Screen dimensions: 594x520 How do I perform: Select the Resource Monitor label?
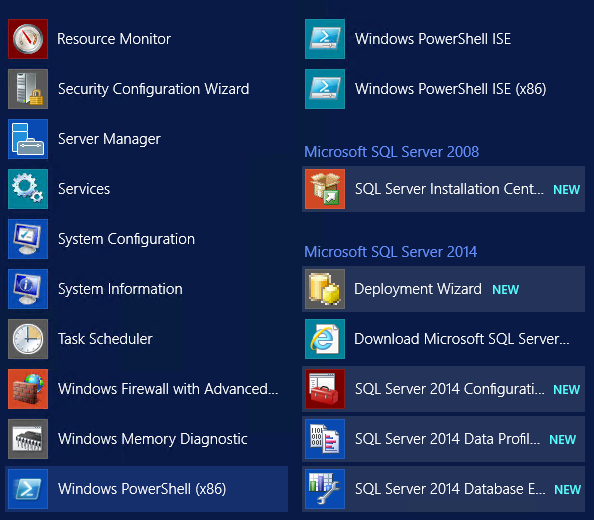pyautogui.click(x=114, y=39)
